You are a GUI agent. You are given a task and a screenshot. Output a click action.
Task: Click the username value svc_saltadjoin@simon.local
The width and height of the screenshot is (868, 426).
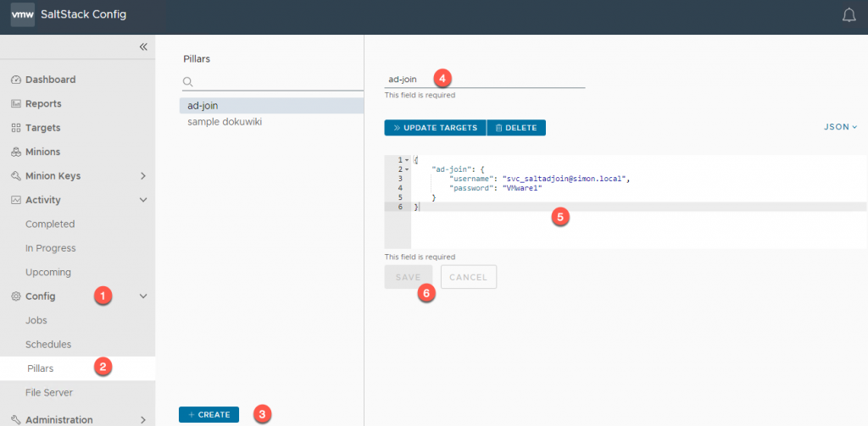click(x=565, y=179)
